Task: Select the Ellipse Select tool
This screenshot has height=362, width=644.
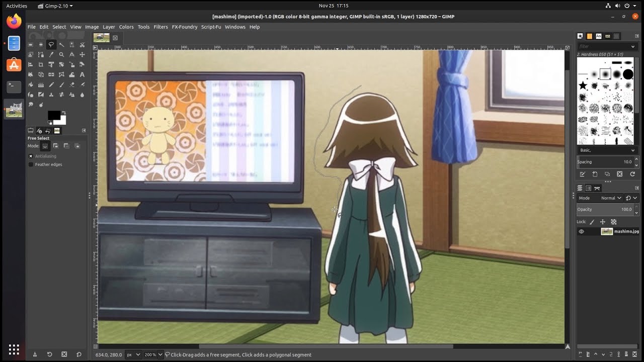Action: (x=41, y=45)
